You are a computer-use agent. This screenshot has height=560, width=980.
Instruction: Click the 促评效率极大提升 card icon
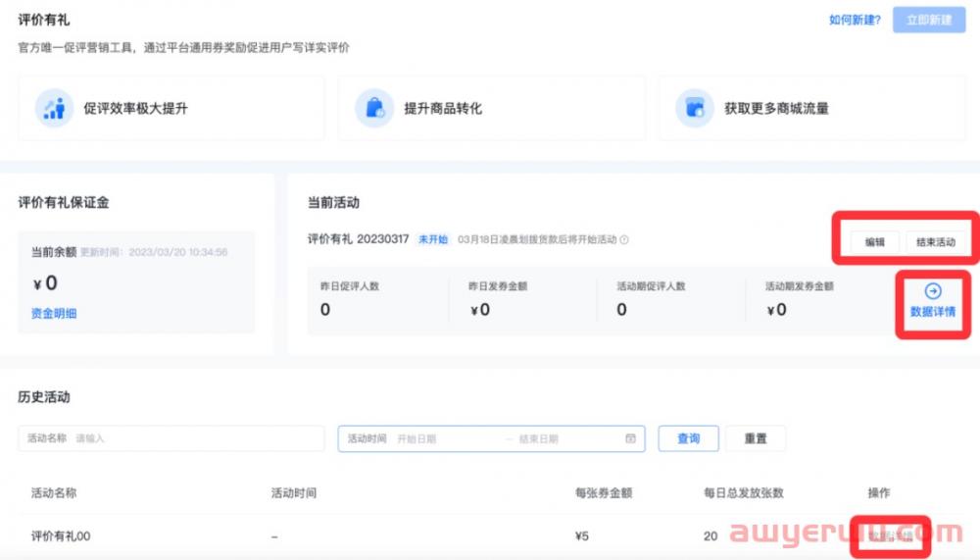click(x=54, y=108)
